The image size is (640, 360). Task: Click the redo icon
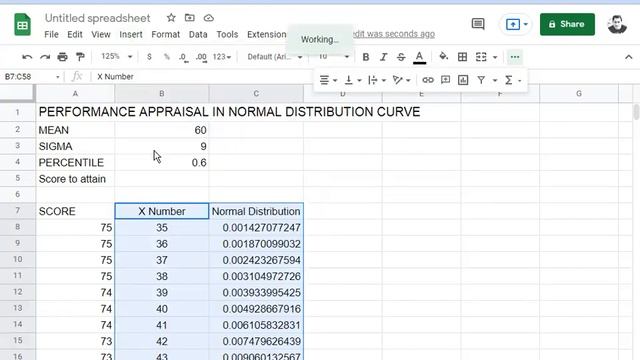(45, 57)
